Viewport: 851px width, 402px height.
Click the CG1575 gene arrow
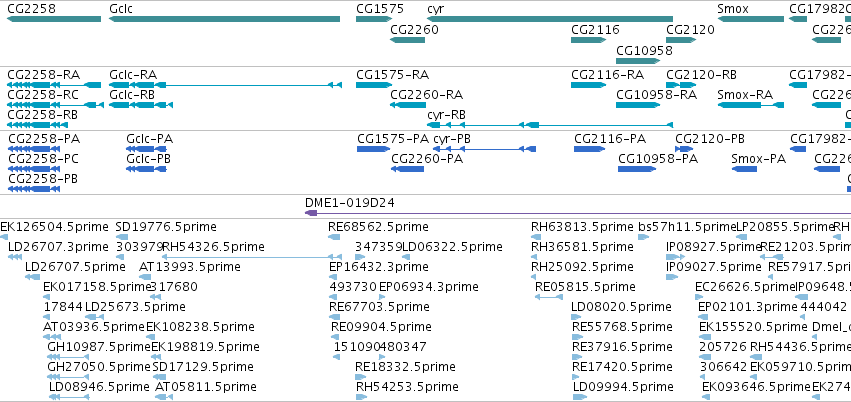tap(374, 19)
